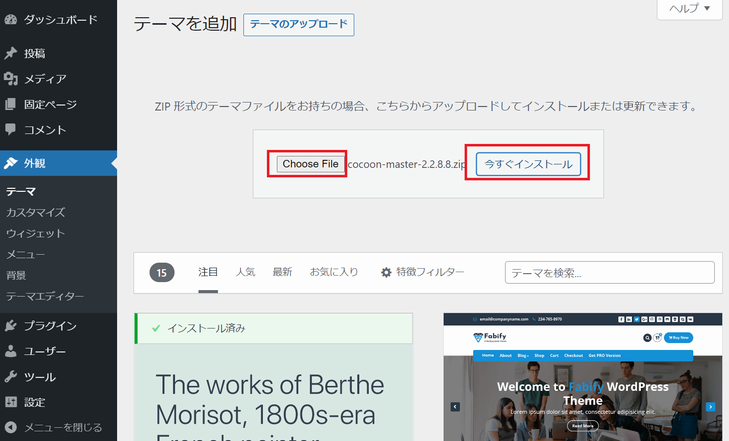The width and height of the screenshot is (729, 441).
Task: Click the next slide arrow in Fabify preview
Action: click(x=710, y=407)
